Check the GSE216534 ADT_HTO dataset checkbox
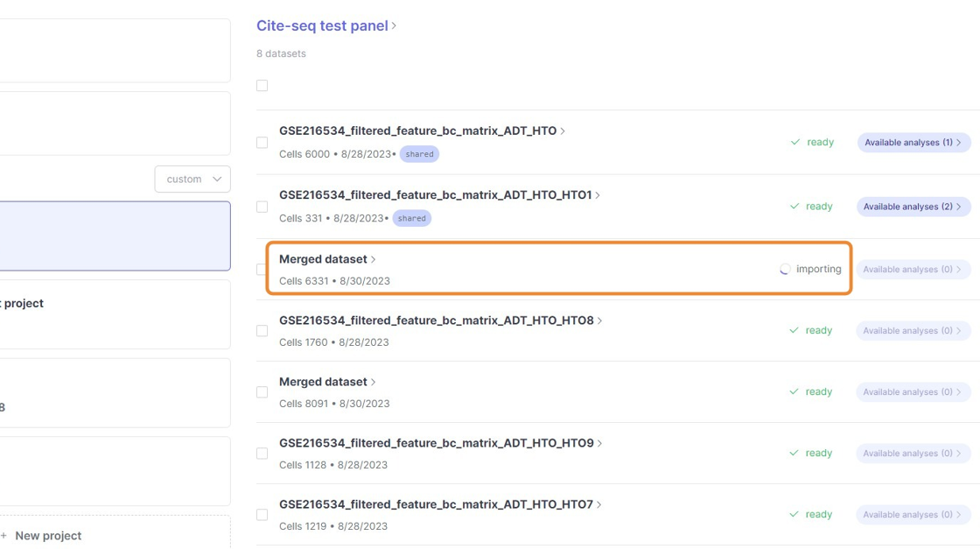Screen dimensions: 980x549 pyautogui.click(x=262, y=143)
